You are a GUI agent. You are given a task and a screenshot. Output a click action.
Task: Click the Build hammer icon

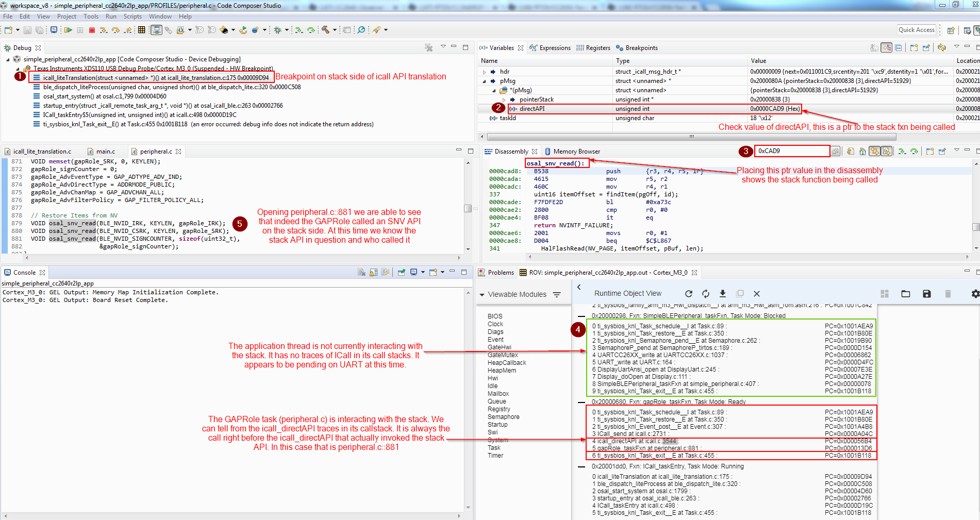[x=325, y=30]
